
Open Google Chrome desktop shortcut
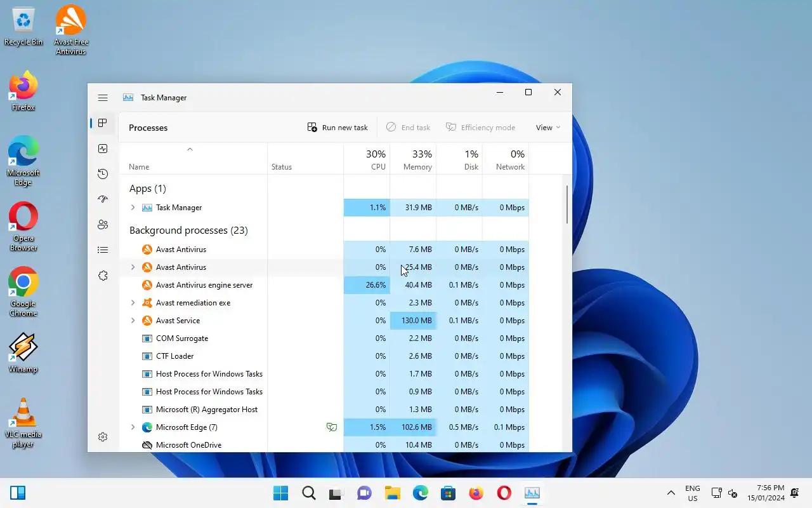tap(23, 292)
